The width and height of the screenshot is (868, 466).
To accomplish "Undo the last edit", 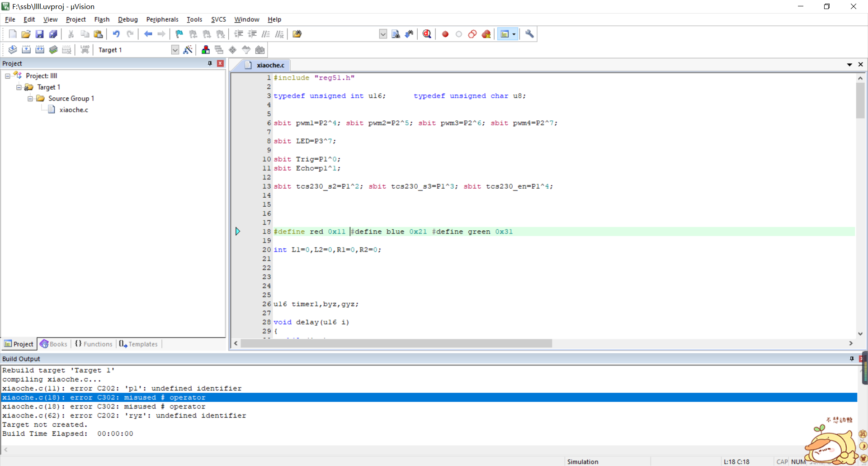I will (116, 34).
